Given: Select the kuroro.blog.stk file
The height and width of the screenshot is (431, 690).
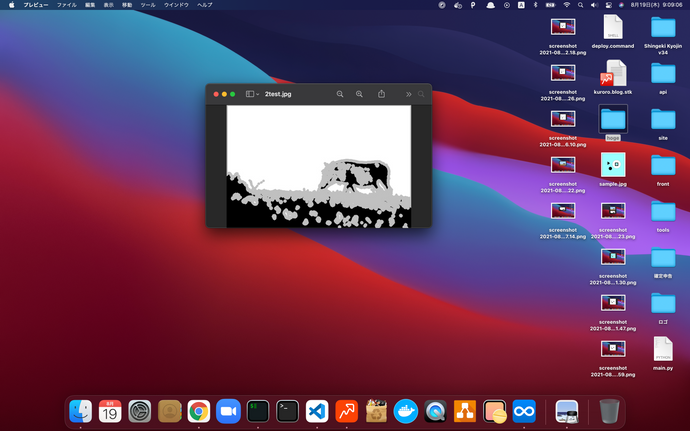Looking at the screenshot, I should pos(613,77).
